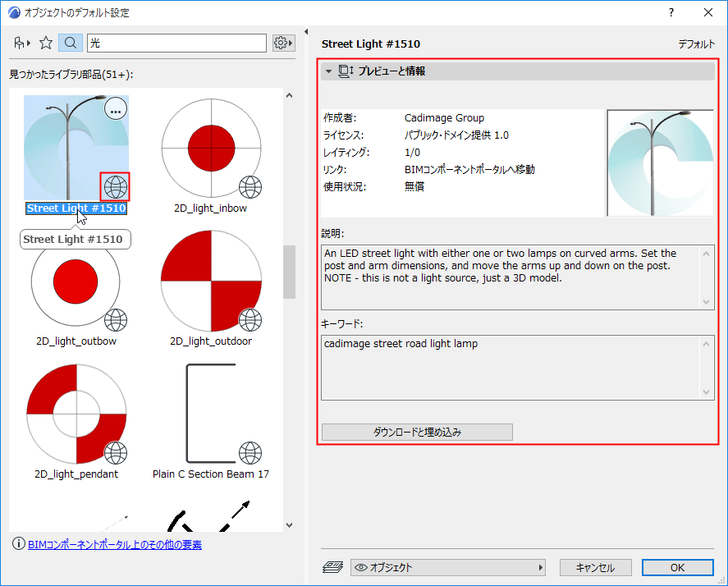
Task: Click globe icon on 2D_light_inbow
Action: 250,186
